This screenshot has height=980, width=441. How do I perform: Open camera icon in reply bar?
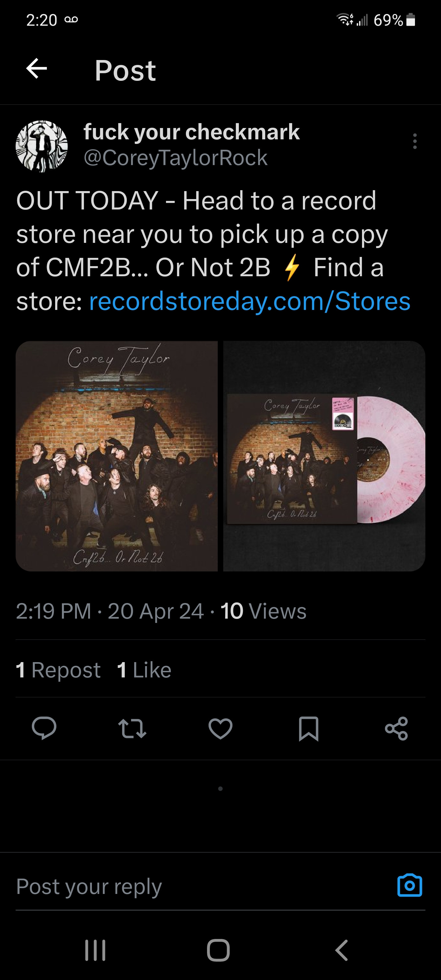(x=410, y=885)
